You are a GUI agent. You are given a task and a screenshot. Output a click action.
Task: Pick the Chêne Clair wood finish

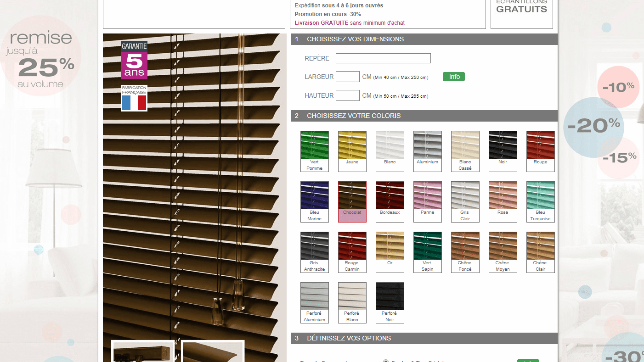[x=541, y=252]
